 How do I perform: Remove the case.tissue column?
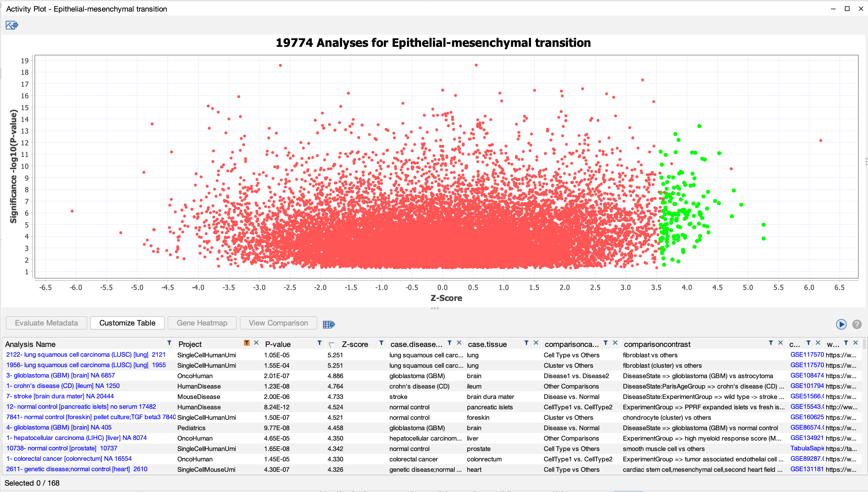click(536, 343)
